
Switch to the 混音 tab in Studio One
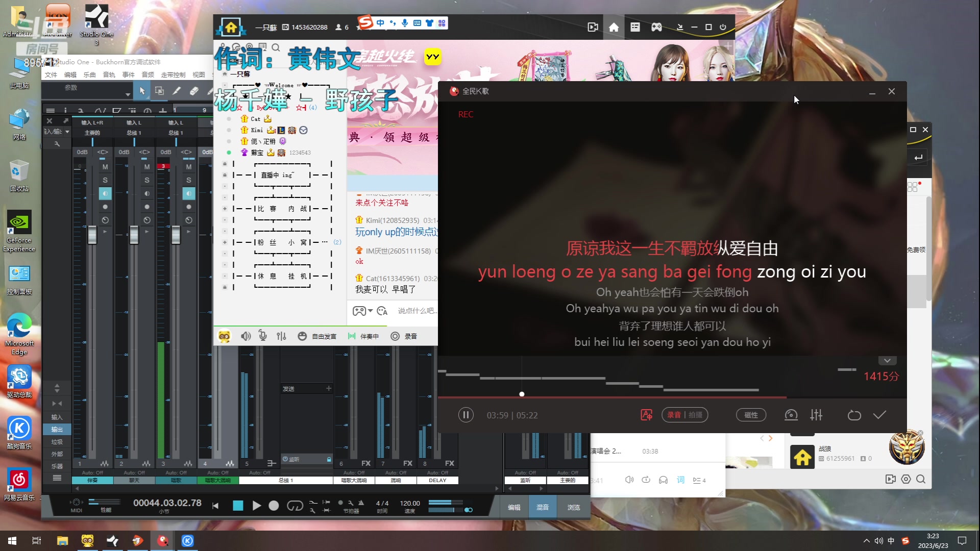click(543, 507)
